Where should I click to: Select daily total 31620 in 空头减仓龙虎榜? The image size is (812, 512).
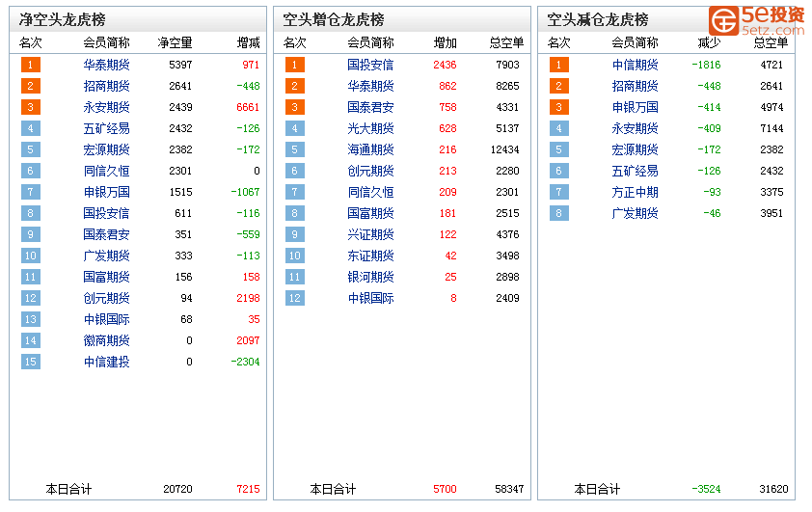(773, 489)
